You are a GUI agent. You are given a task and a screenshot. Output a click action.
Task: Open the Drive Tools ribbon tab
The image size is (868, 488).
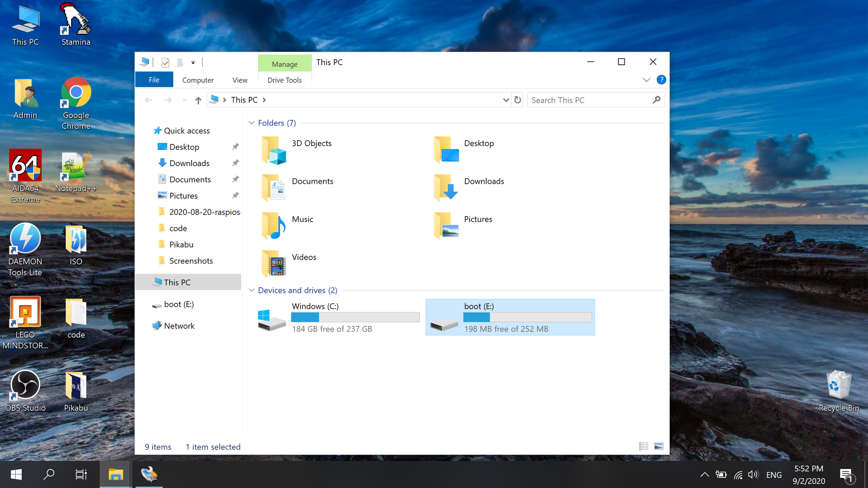(x=284, y=80)
